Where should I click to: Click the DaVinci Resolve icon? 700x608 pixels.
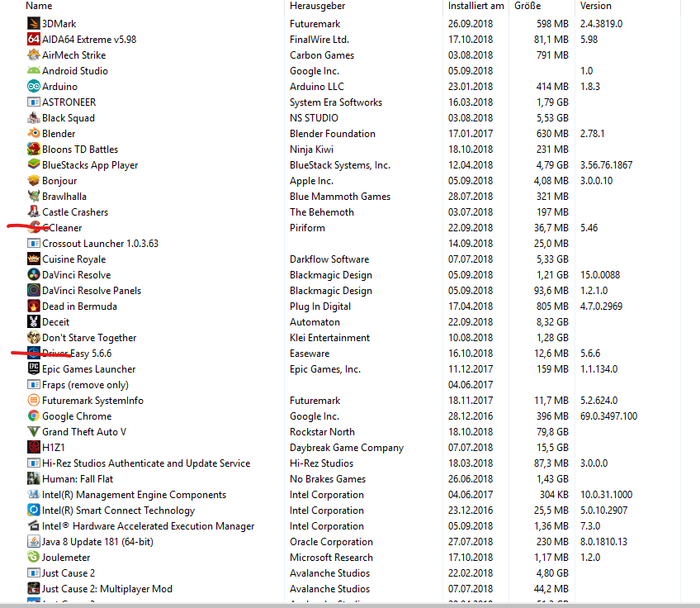(x=34, y=274)
